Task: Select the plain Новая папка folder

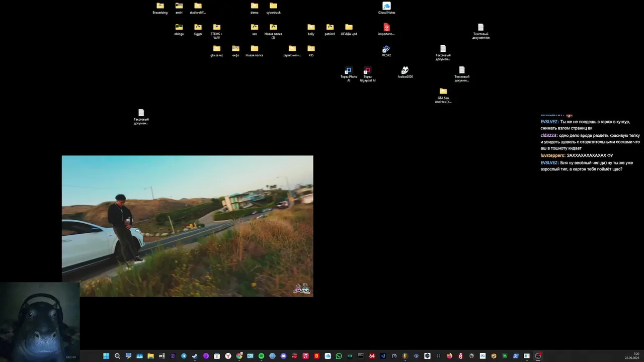Action: click(x=255, y=51)
